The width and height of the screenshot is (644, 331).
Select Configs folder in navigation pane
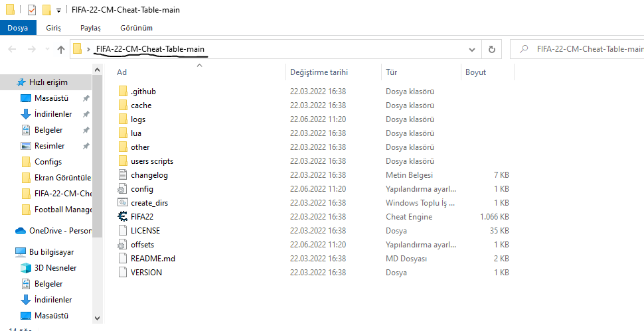(48, 162)
